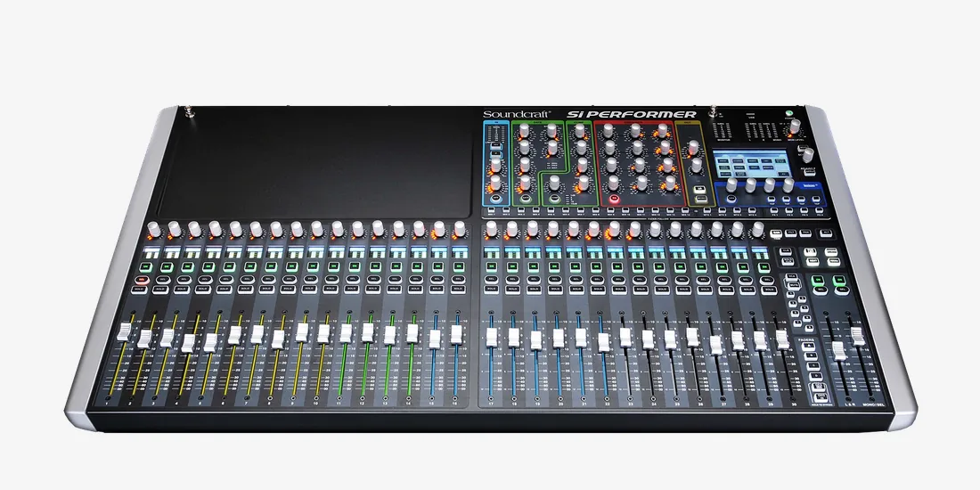Click the brightly lit encoder above channel 23
Viewport: 980px width, 490px height.
click(x=614, y=229)
